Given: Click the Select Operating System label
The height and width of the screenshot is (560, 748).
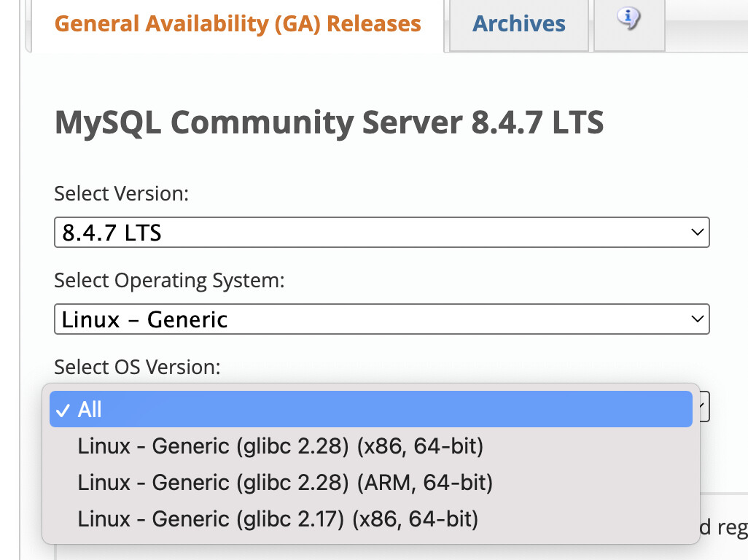Looking at the screenshot, I should coord(169,281).
